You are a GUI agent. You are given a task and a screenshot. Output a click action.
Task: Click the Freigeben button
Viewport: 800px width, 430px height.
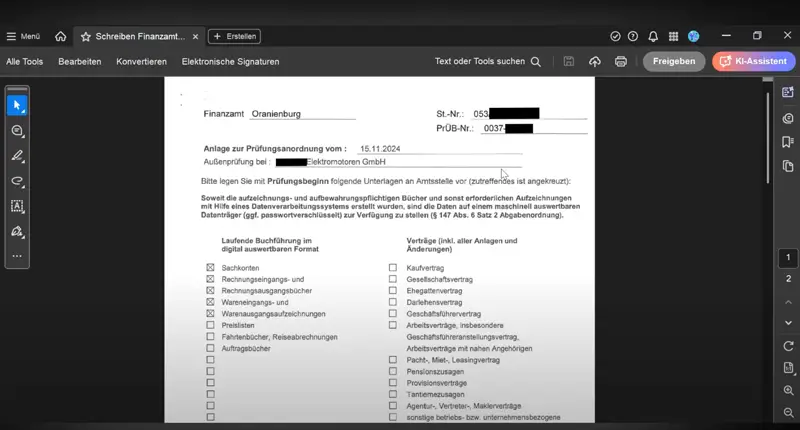673,61
